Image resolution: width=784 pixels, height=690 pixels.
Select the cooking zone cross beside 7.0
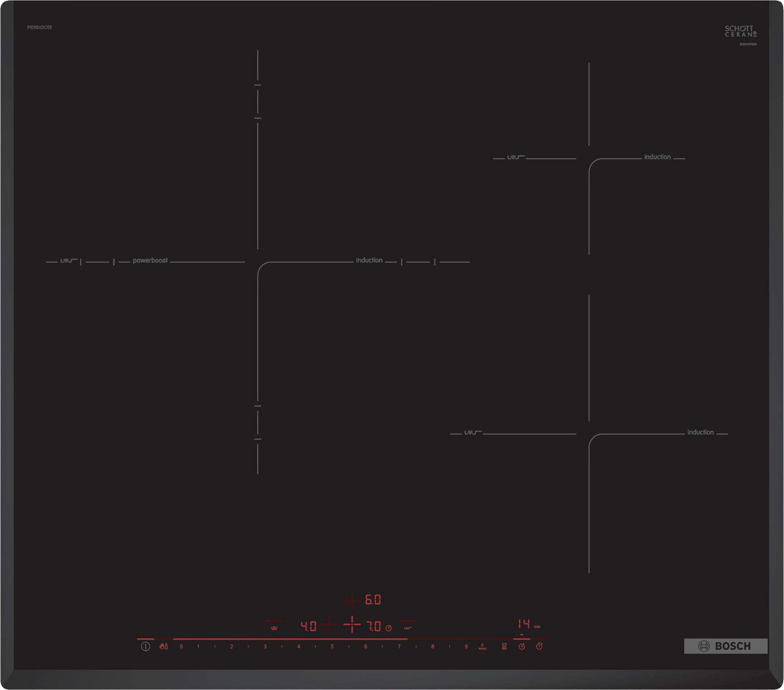click(x=352, y=625)
